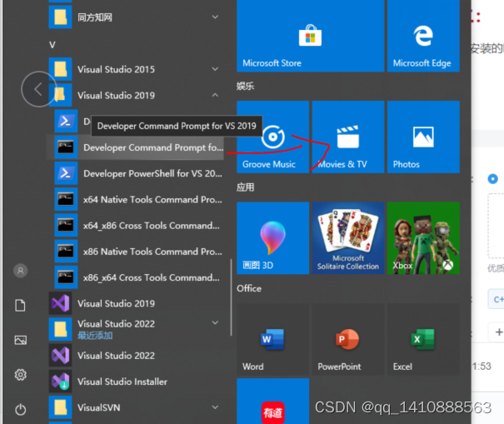
Task: Click the app list scrollbar
Action: [x=231, y=297]
